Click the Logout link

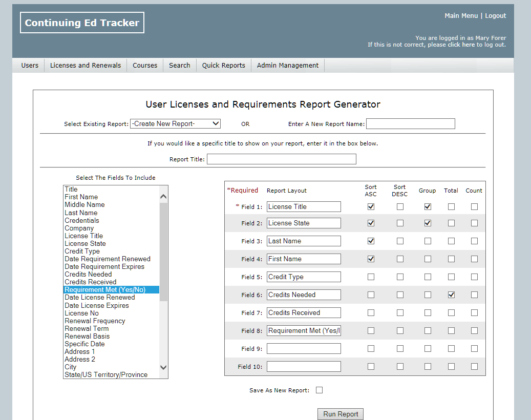point(495,16)
